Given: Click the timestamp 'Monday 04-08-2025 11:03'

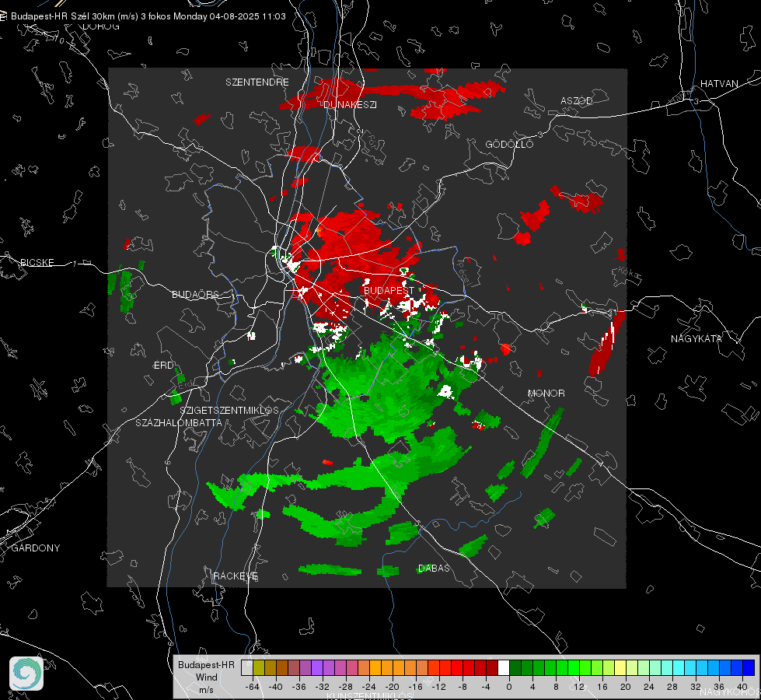Looking at the screenshot, I should point(229,16).
